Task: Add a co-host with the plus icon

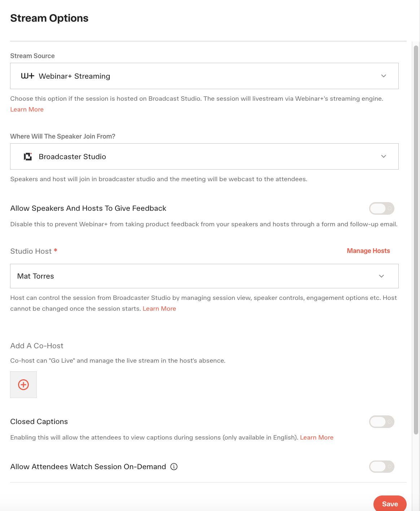Action: pos(23,385)
